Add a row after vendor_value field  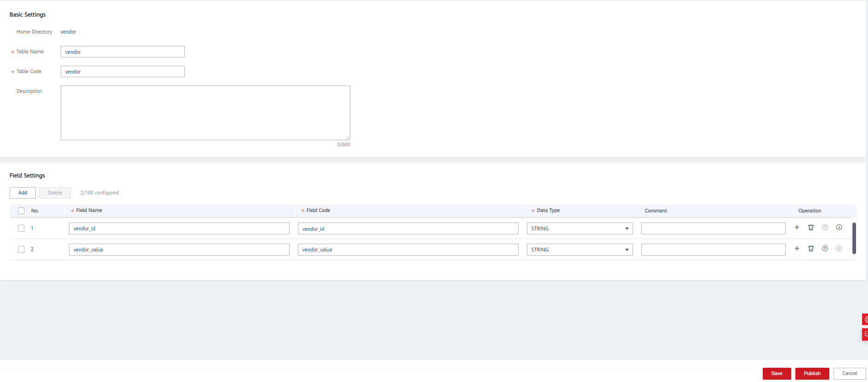click(x=797, y=249)
